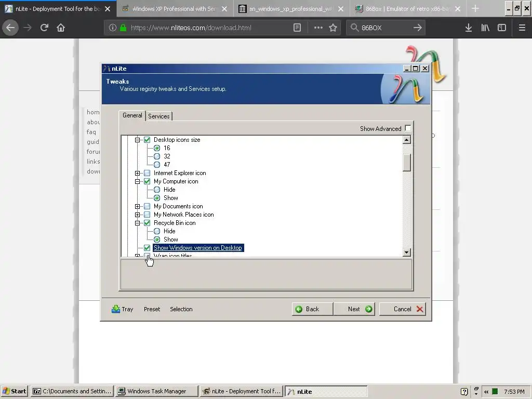Image resolution: width=532 pixels, height=399 pixels.
Task: Close the Windows XP Professional tab
Action: tap(224, 9)
